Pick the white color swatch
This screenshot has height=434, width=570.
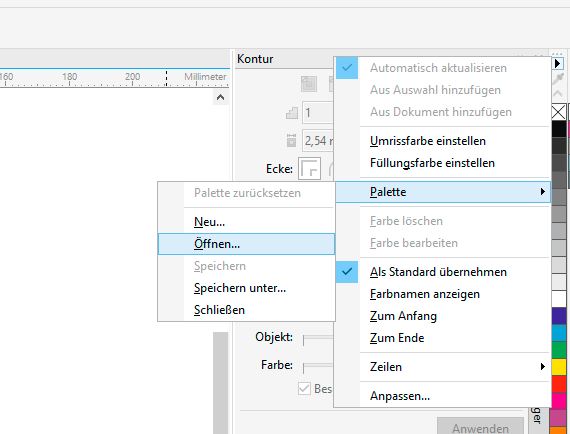pyautogui.click(x=559, y=299)
